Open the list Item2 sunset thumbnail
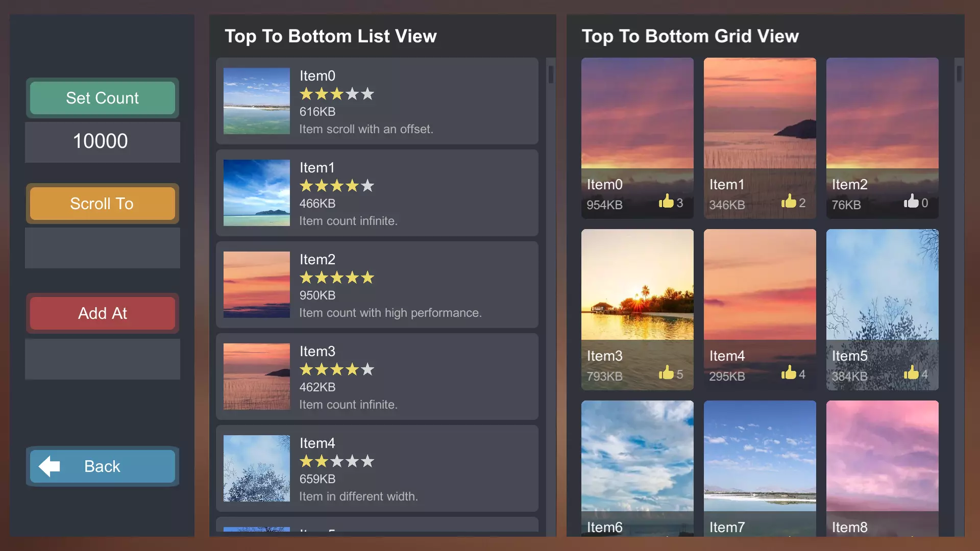 click(257, 285)
